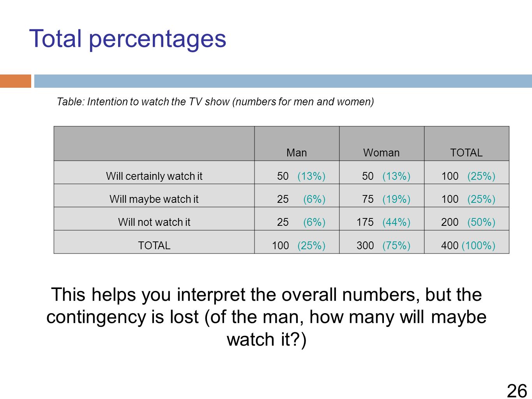The height and width of the screenshot is (399, 532).
Task: Click the Woman cell showing 75 (19%)
Action: pyautogui.click(x=382, y=195)
